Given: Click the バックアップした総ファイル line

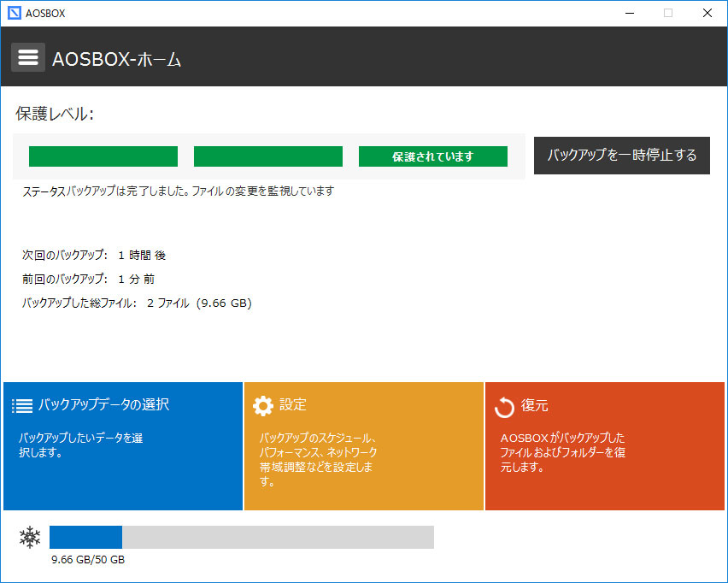Looking at the screenshot, I should (x=137, y=303).
